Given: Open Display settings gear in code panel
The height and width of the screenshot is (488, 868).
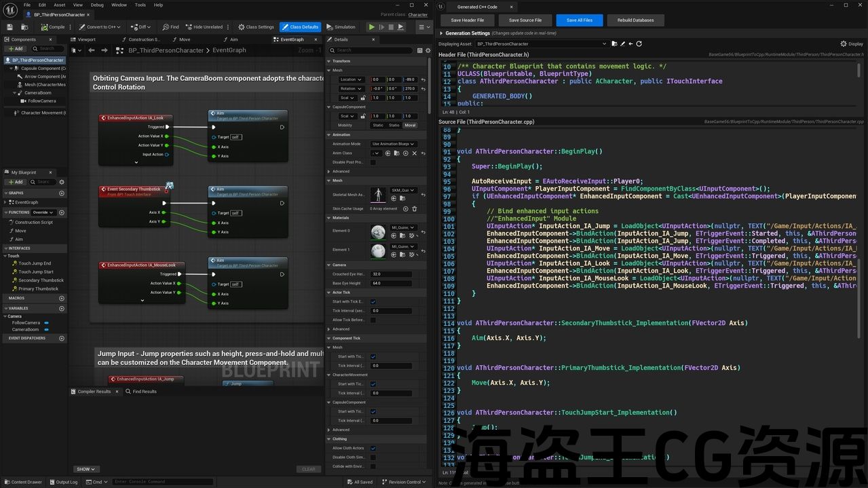Looking at the screenshot, I should pyautogui.click(x=843, y=44).
